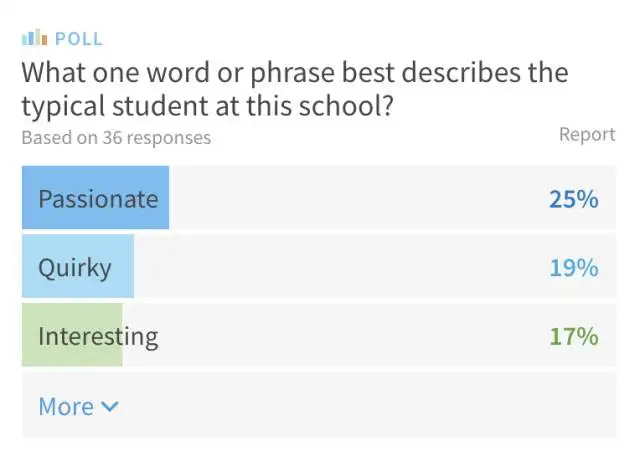Click the poll bar chart icon
The width and height of the screenshot is (640, 467).
(34, 40)
